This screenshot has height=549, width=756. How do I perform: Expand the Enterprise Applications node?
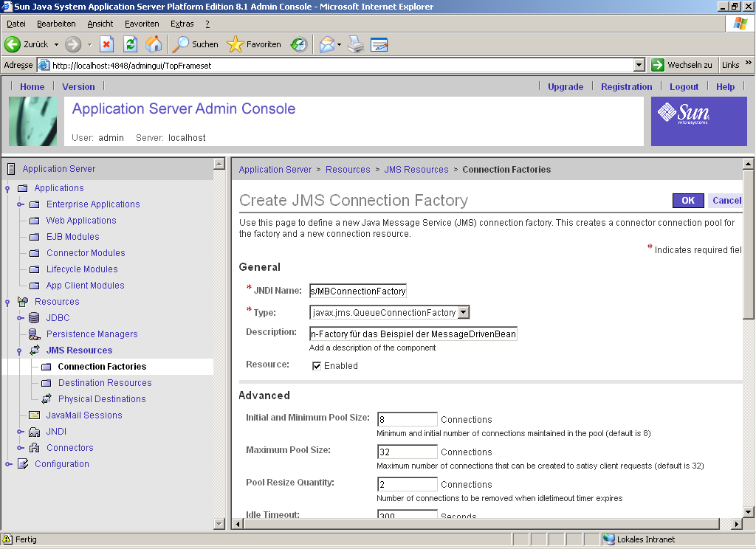[20, 204]
